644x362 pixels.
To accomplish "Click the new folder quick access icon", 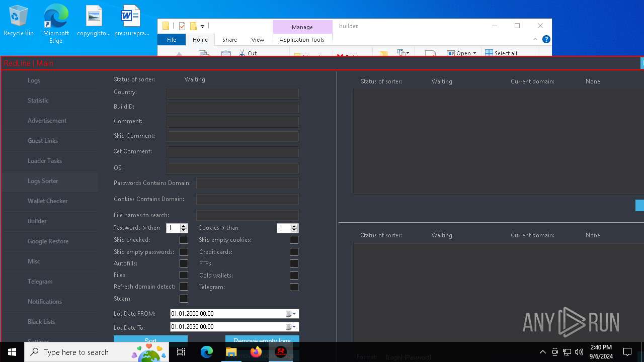I will click(x=193, y=26).
